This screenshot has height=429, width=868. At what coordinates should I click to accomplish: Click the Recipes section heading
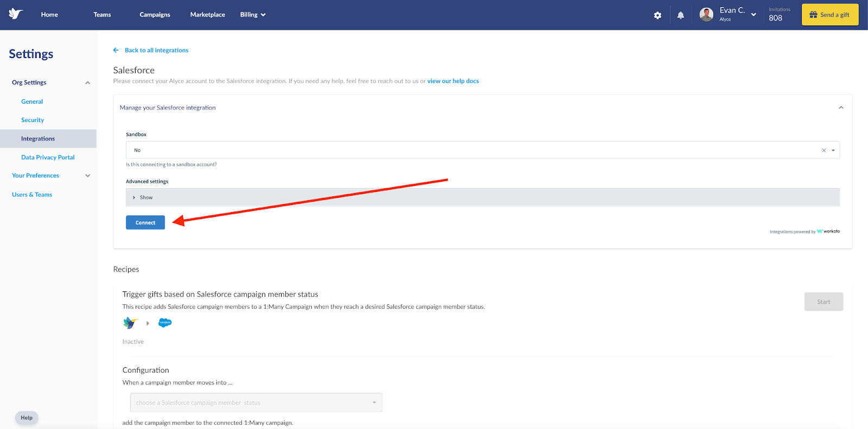[126, 269]
